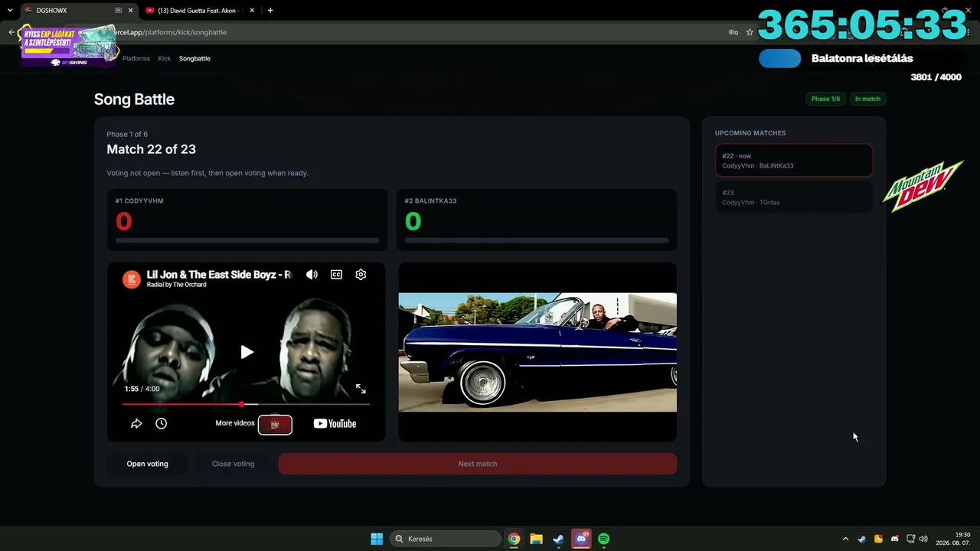980x551 pixels.
Task: Open the Platforms breadcrumb link
Action: [x=136, y=58]
